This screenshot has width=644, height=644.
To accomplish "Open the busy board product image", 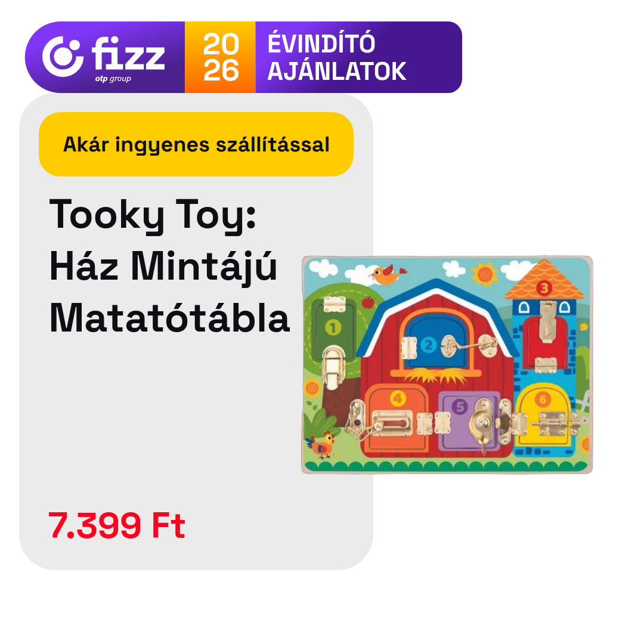I will [447, 365].
